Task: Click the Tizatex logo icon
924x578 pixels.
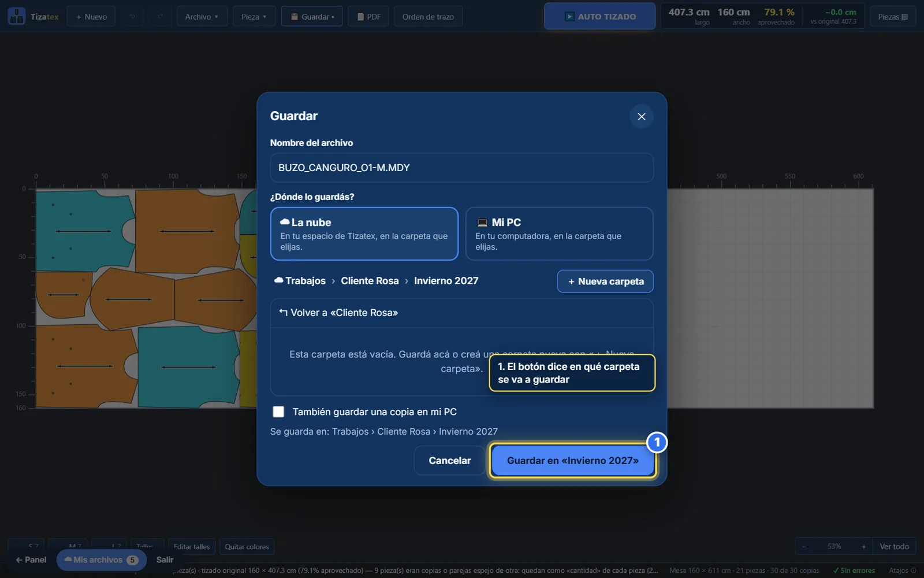Action: [17, 16]
